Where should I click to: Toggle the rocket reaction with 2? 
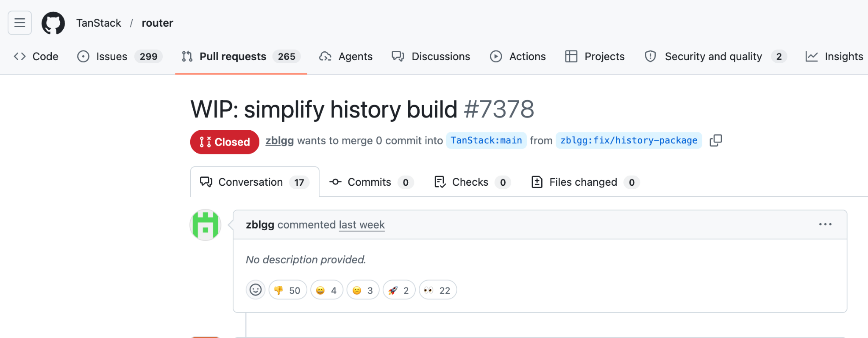click(x=399, y=290)
